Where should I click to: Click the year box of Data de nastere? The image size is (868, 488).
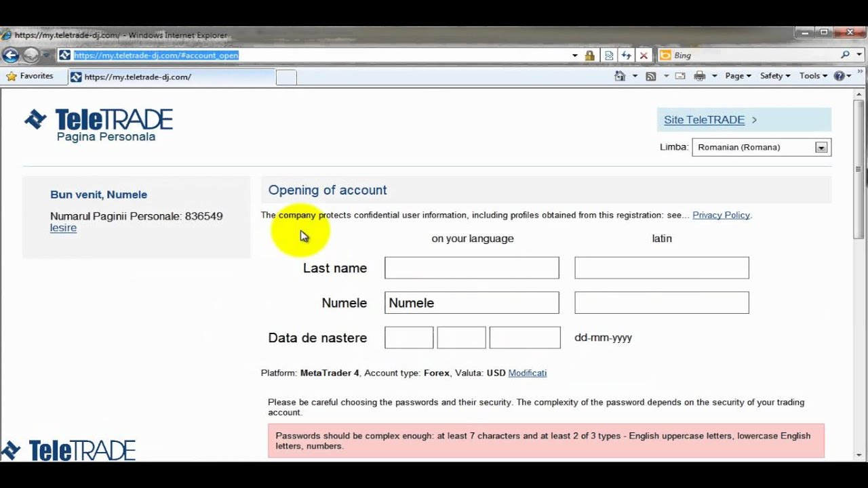click(525, 338)
